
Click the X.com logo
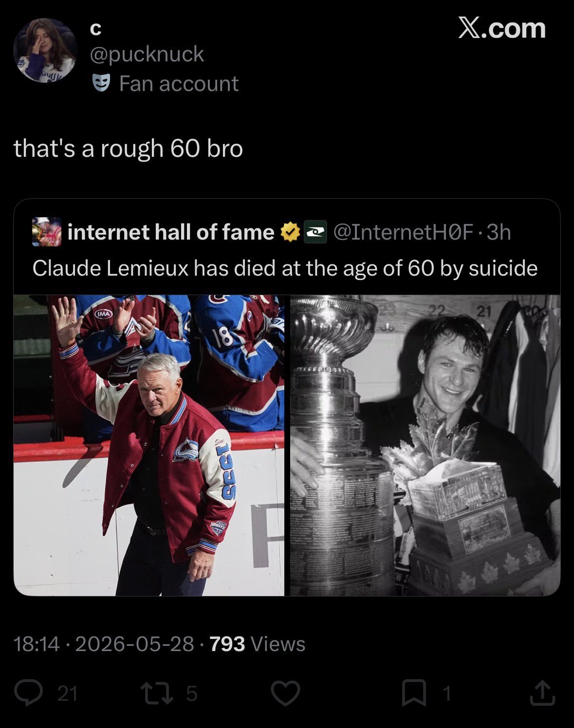tap(502, 28)
